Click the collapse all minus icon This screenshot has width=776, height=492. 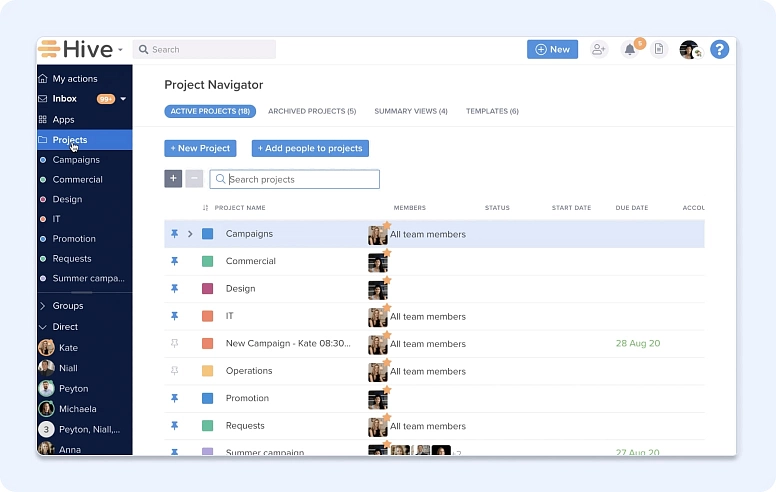(x=194, y=179)
